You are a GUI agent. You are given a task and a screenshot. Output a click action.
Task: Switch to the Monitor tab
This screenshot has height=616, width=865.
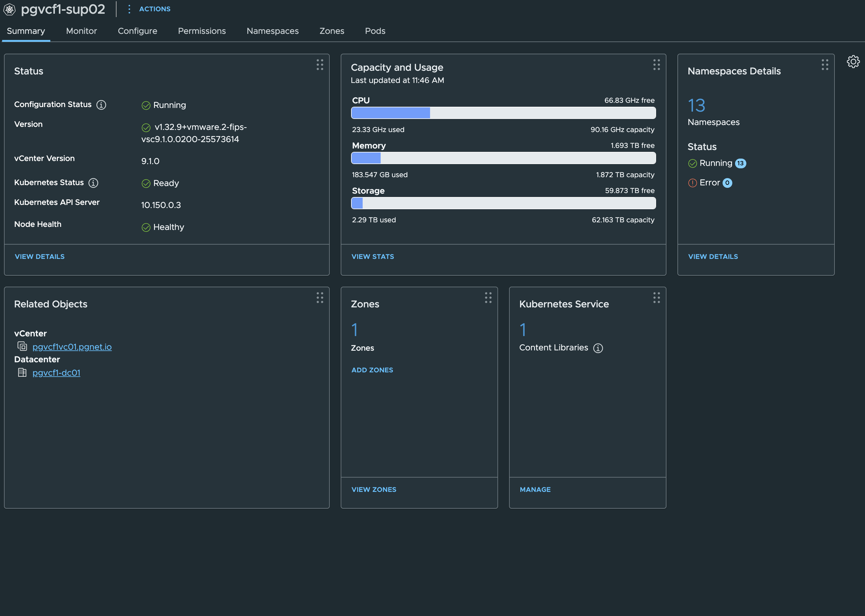coord(81,31)
